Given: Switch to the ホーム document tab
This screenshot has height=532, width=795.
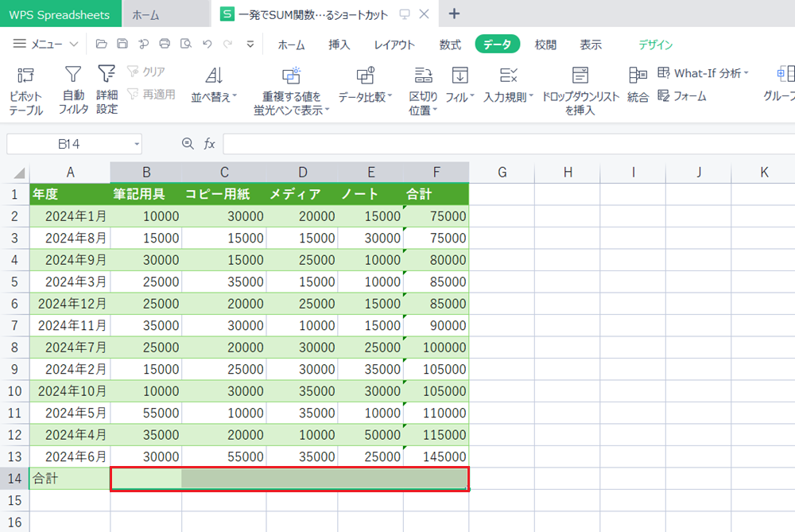Looking at the screenshot, I should (x=166, y=14).
